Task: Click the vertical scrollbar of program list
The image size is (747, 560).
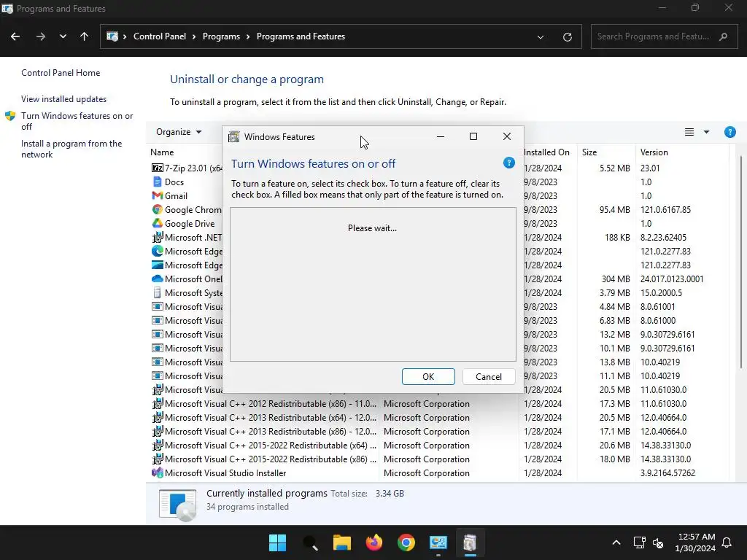Action: point(741,262)
